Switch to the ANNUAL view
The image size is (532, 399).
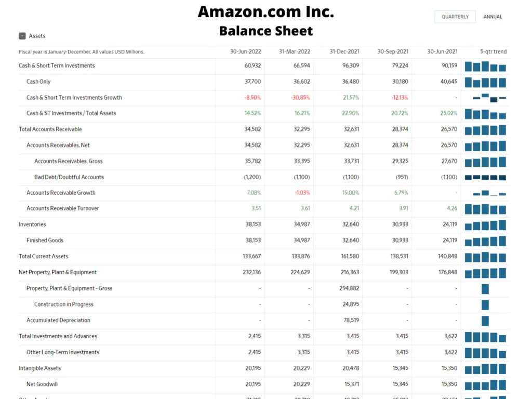point(493,17)
